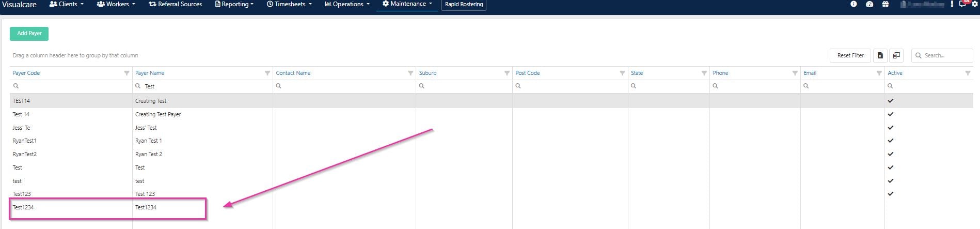The height and width of the screenshot is (229, 980).
Task: Select the Test 123 payer name cell
Action: tap(202, 194)
